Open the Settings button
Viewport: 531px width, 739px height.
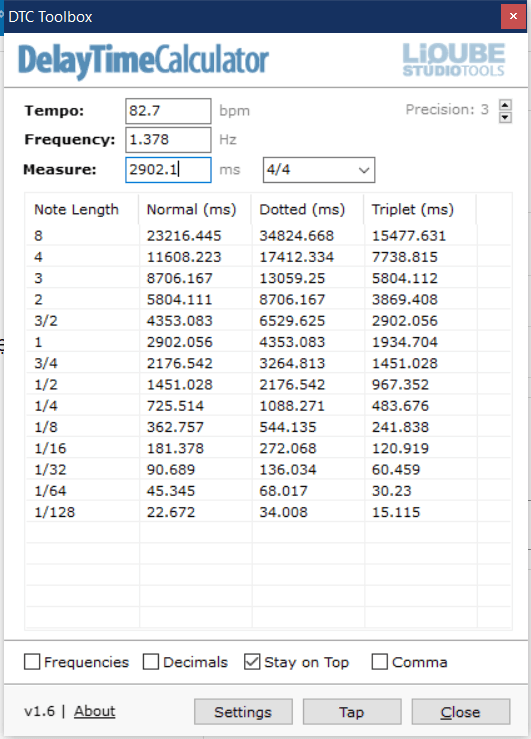[x=243, y=712]
